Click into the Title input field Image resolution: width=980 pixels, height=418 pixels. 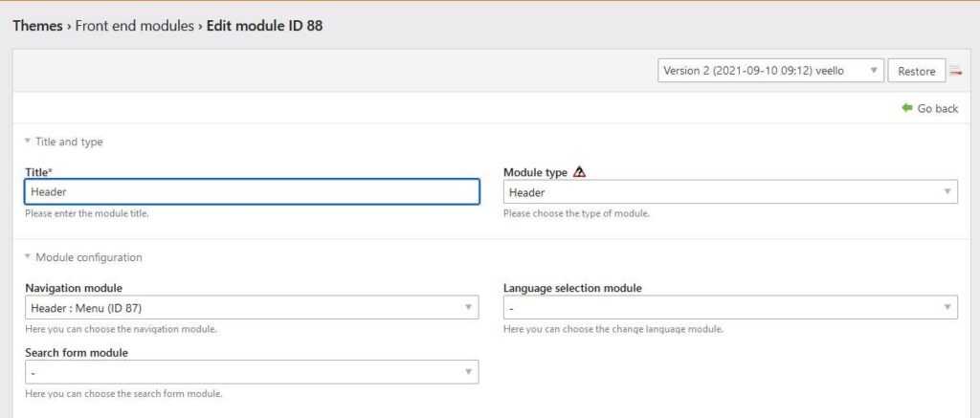pos(252,192)
